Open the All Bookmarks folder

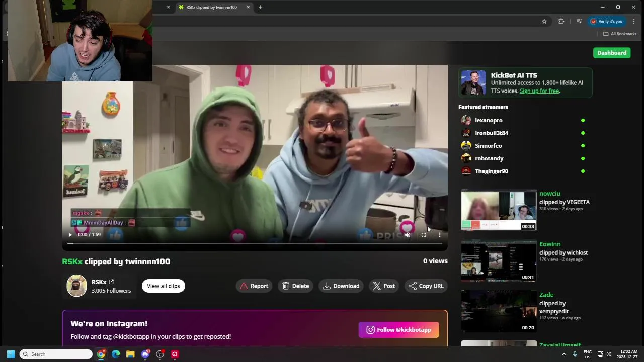point(619,34)
